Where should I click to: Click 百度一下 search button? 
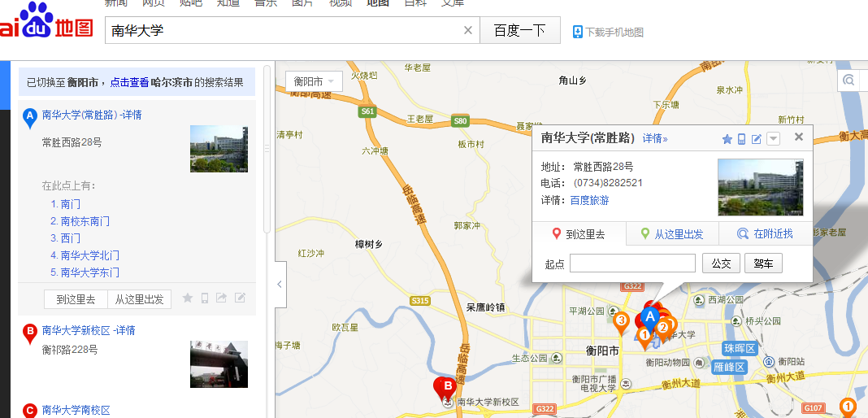pos(520,30)
